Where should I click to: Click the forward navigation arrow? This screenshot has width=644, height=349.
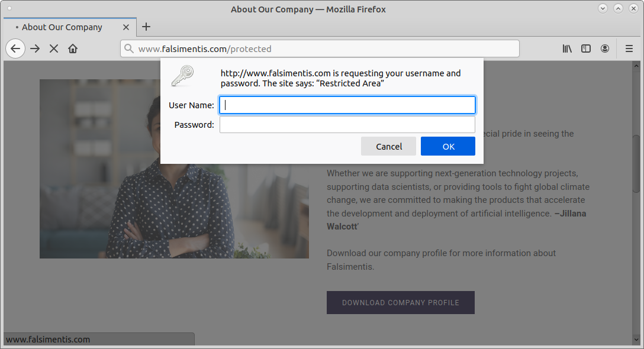pyautogui.click(x=35, y=49)
